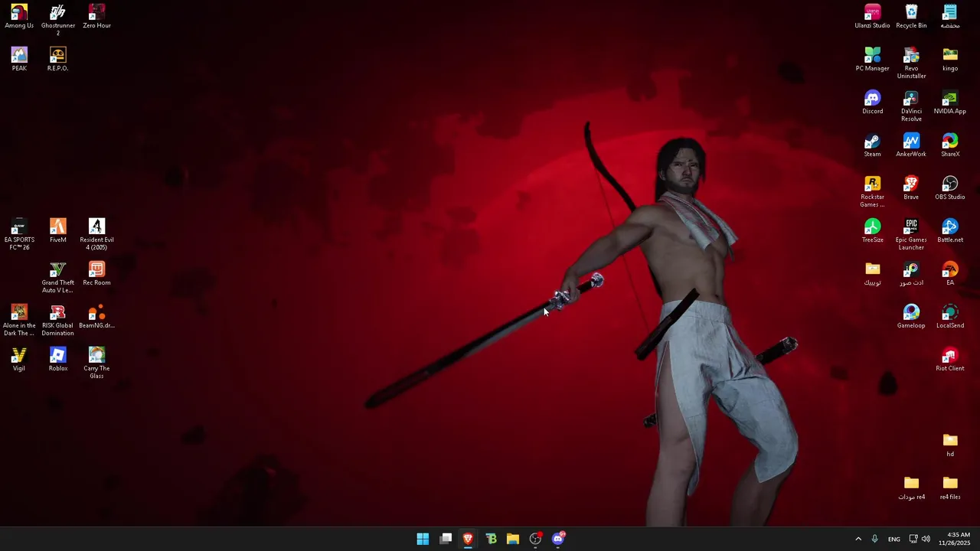Select Resident Evil 4 (2005) shortcut

[96, 235]
